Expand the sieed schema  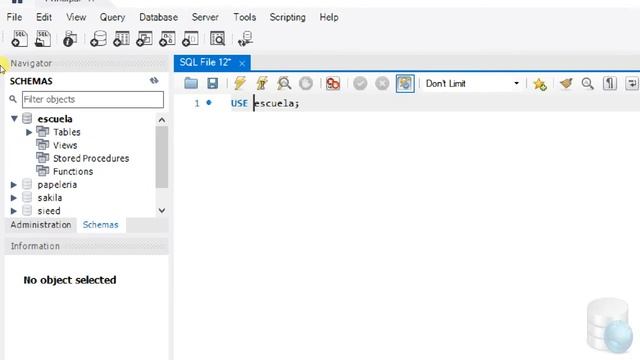coord(13,211)
